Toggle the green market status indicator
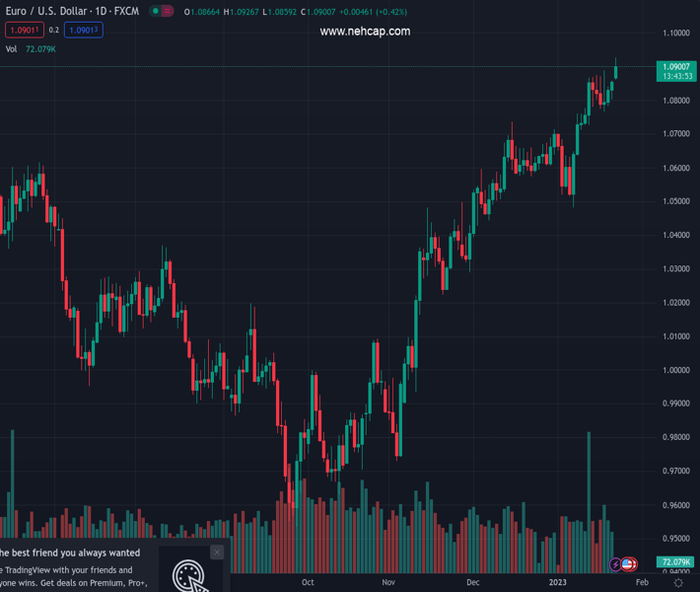Screen dimensions: 700x592 (156, 11)
